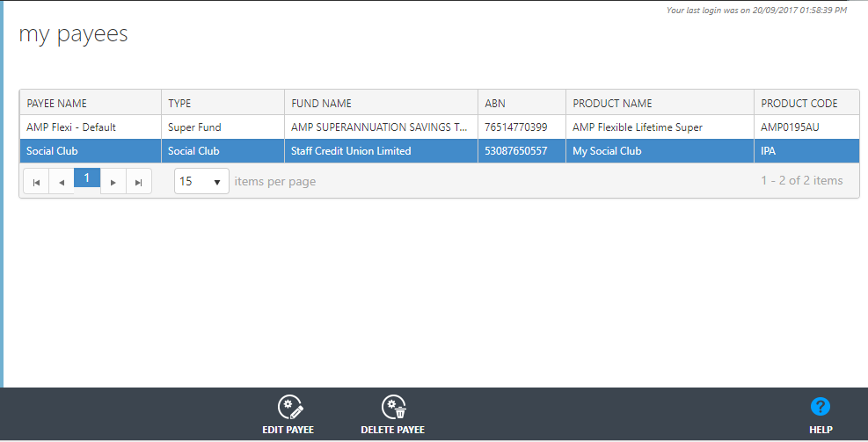Sort by the Payee Name column header
868x442 pixels.
(91, 103)
